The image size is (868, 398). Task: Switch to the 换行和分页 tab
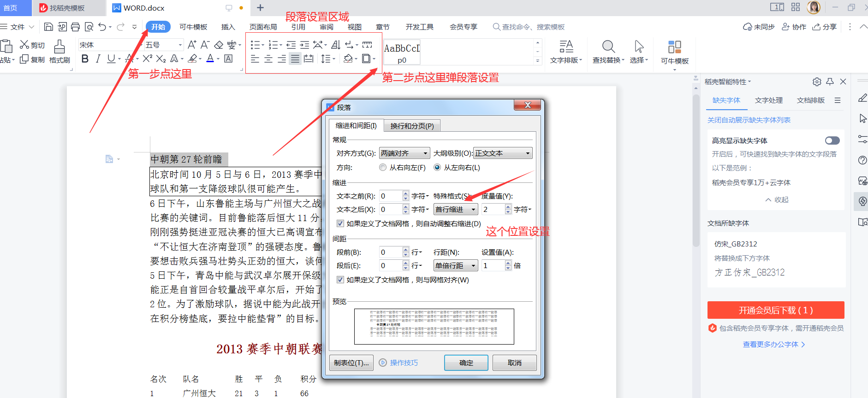click(x=412, y=126)
